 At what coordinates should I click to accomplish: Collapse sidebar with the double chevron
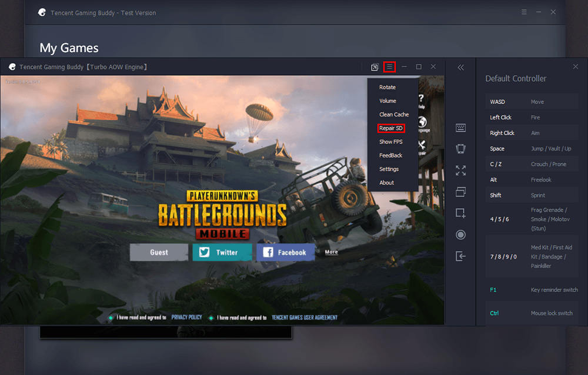coord(460,68)
